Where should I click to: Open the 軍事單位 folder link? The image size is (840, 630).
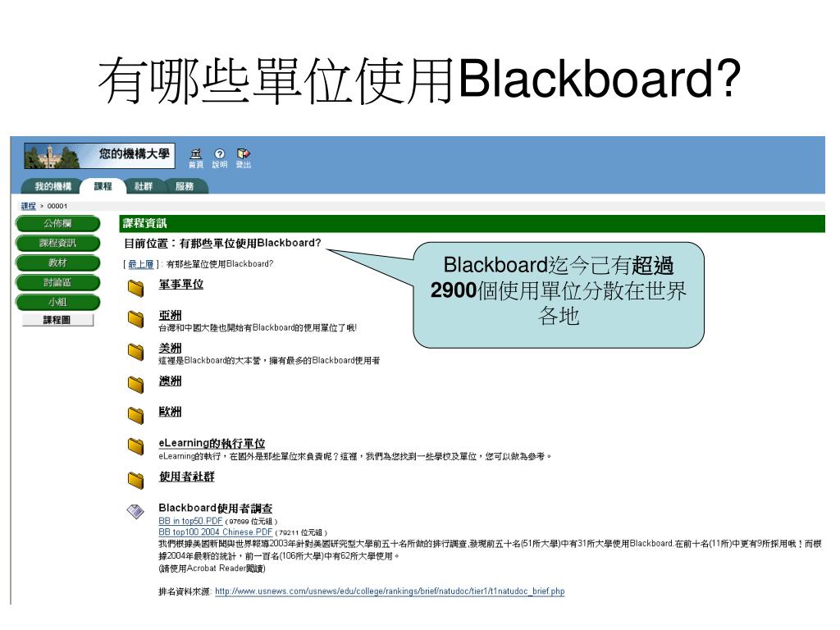(x=181, y=285)
